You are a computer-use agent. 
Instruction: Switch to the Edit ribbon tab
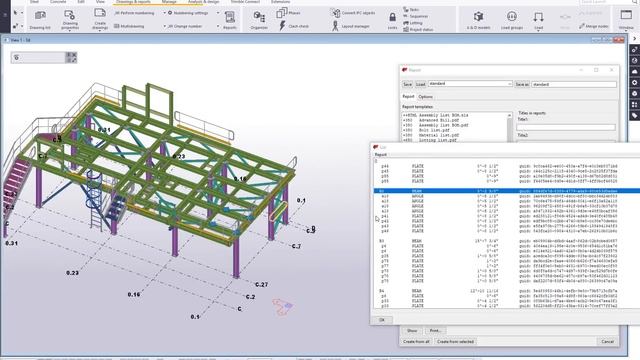coord(81,2)
